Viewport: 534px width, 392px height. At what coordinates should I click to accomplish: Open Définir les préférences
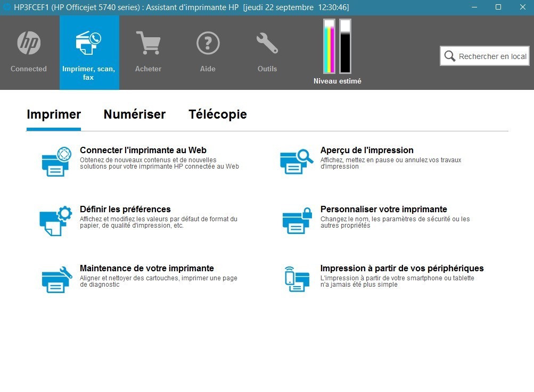tap(125, 209)
